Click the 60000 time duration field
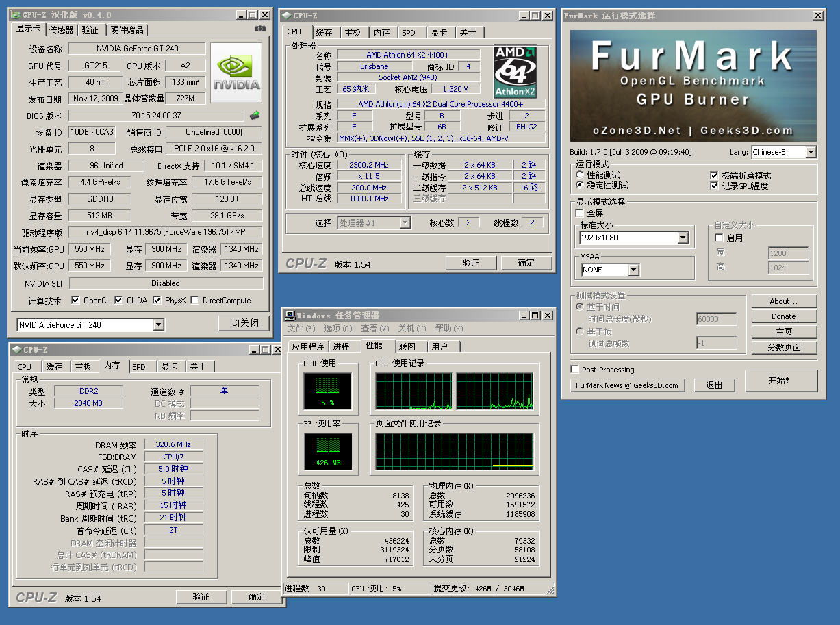840x625 pixels. tap(716, 319)
